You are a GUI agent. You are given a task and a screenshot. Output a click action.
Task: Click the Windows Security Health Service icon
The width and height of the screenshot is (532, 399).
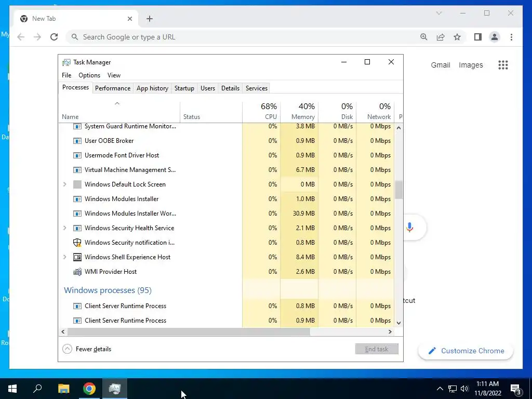click(77, 229)
